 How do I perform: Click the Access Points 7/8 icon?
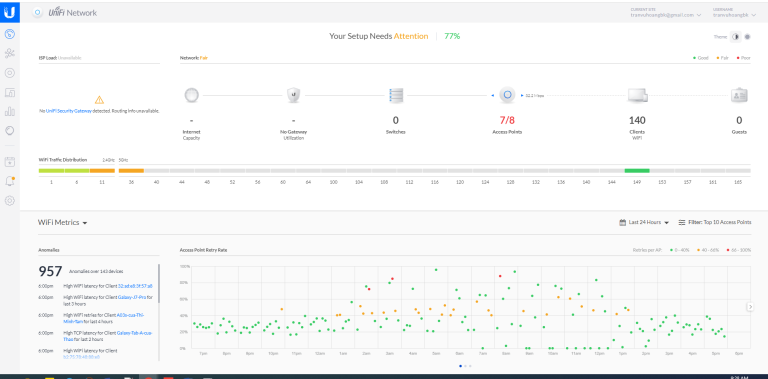point(507,95)
